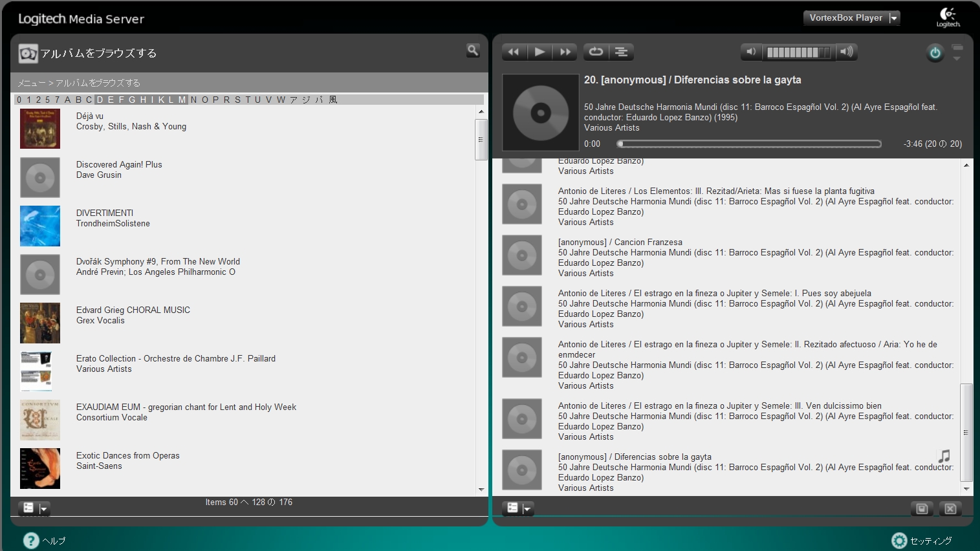Click the ヘルプ link
This screenshot has width=980, height=551.
pos(54,541)
